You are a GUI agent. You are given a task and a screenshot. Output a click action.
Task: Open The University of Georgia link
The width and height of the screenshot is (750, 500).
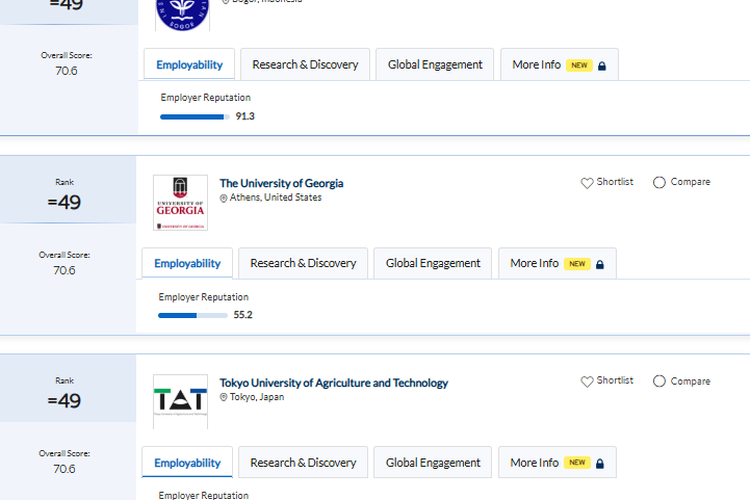point(281,183)
